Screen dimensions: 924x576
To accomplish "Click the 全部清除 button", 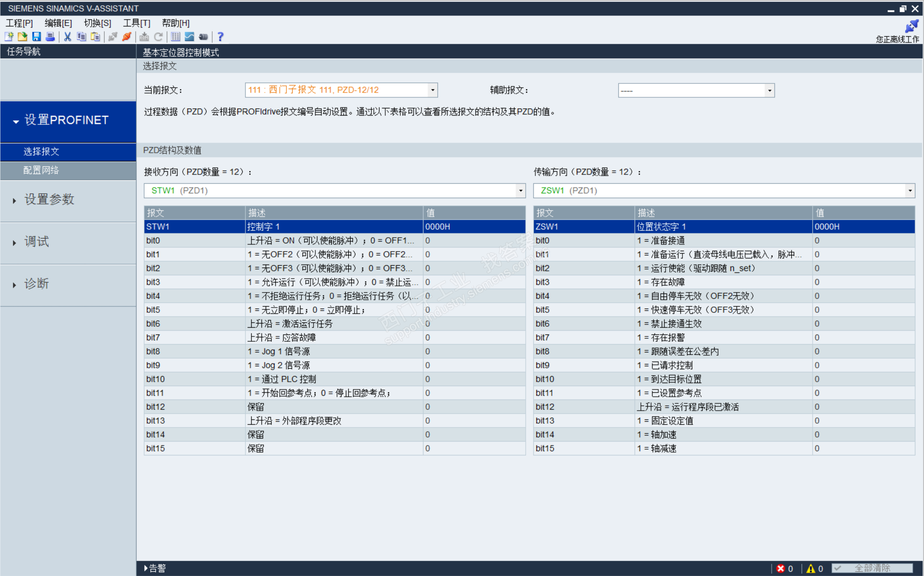I will 872,568.
